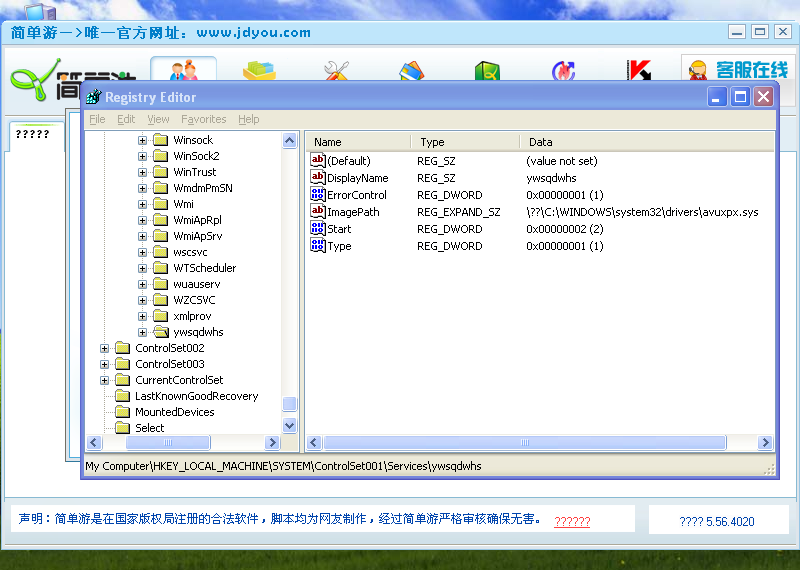Click the green box icon in the jdyou toolbar
800x570 pixels.
pos(487,71)
